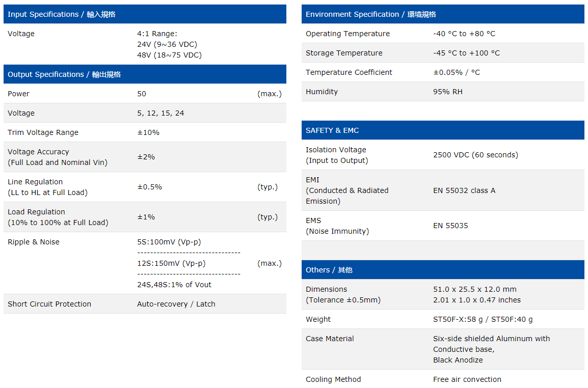The image size is (588, 388).
Task: Select the 95% RH humidity value
Action: 447,92
